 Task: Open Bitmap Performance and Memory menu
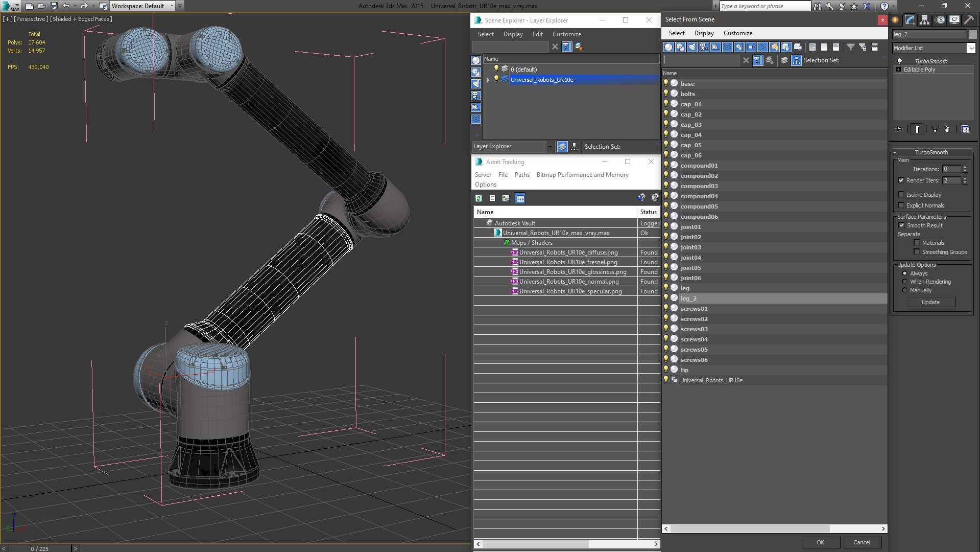[x=582, y=175]
